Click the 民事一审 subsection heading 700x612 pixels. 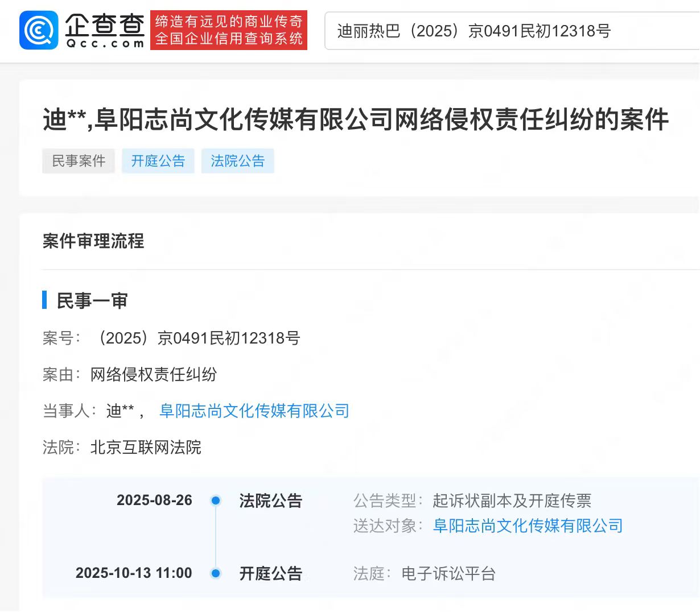pos(92,300)
